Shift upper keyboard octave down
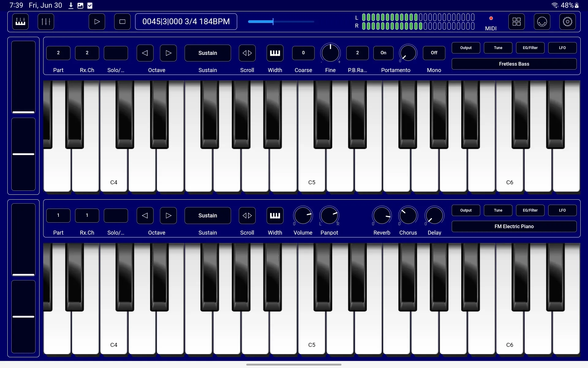 point(145,53)
